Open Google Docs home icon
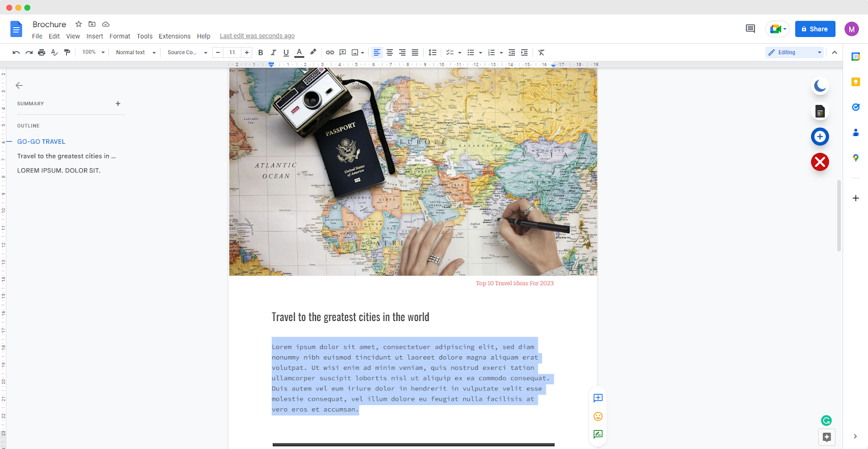The height and width of the screenshot is (449, 868). 16,29
